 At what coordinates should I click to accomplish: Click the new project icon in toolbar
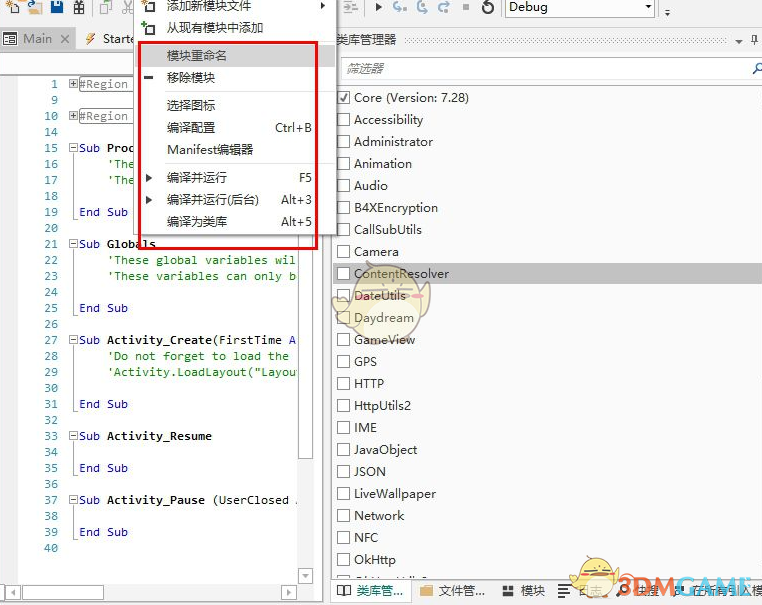tap(12, 6)
